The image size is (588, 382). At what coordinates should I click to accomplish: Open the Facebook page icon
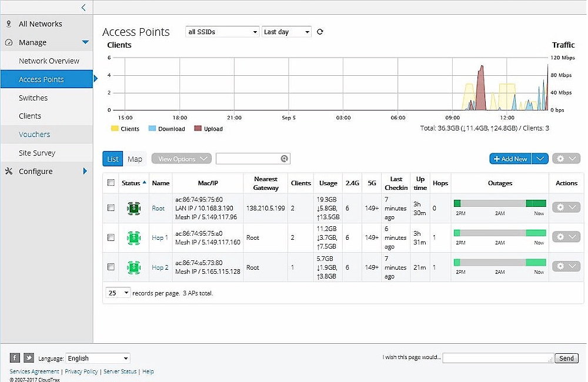(15, 358)
